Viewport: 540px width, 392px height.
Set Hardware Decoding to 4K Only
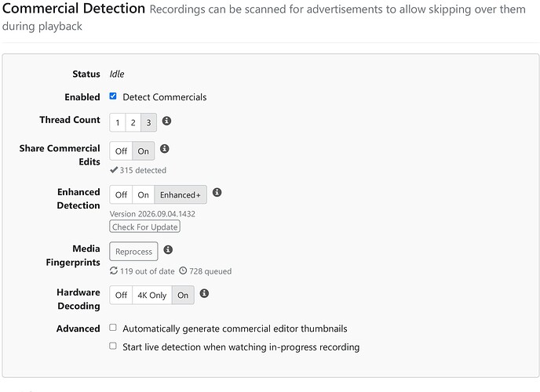[152, 295]
